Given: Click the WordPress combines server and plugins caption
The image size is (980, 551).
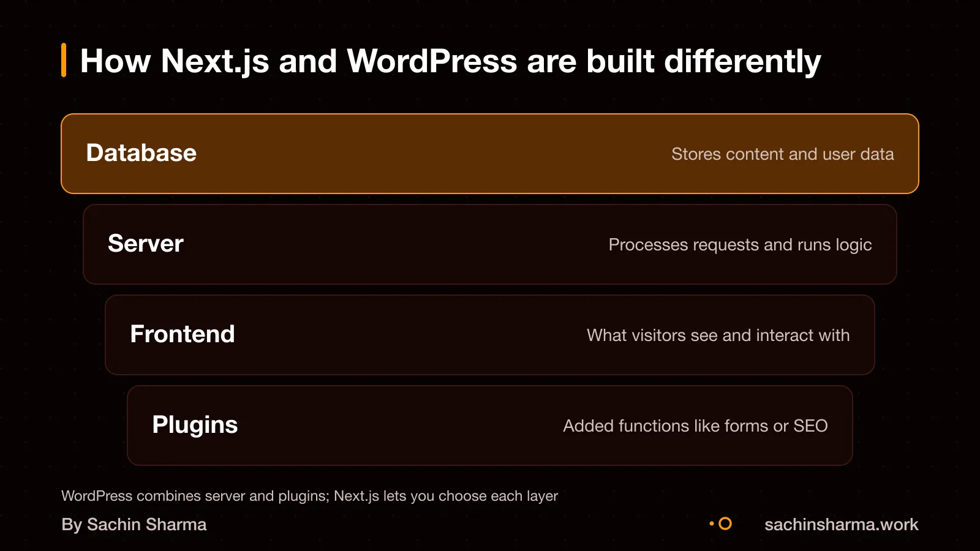Looking at the screenshot, I should [x=309, y=496].
